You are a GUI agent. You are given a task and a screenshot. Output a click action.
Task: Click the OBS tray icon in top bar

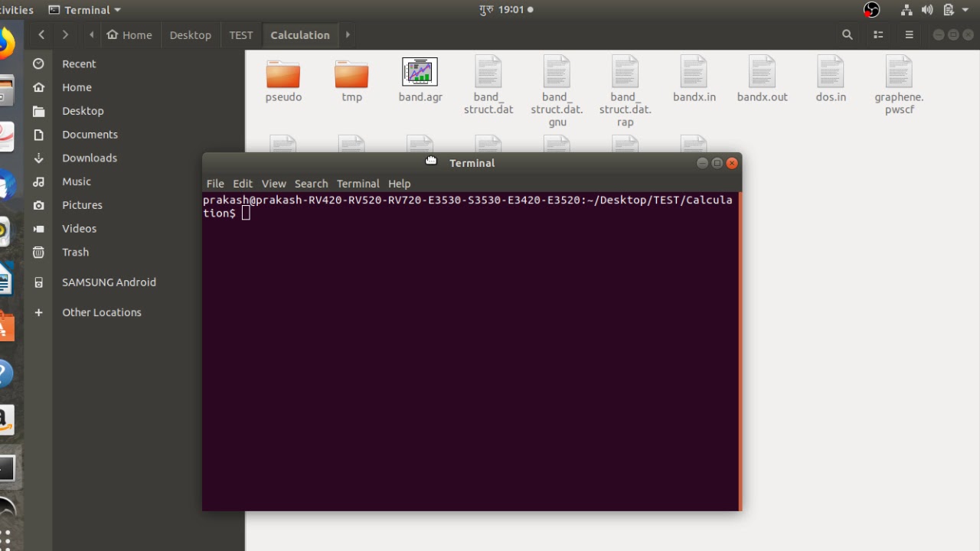(871, 10)
